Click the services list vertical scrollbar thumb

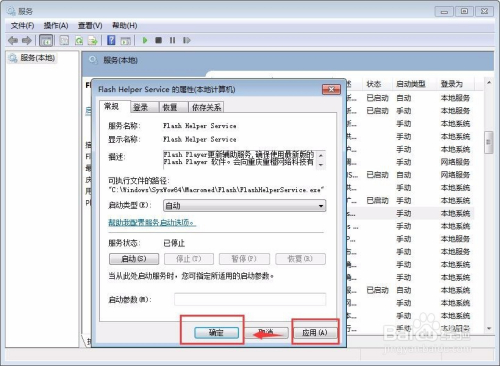point(489,142)
